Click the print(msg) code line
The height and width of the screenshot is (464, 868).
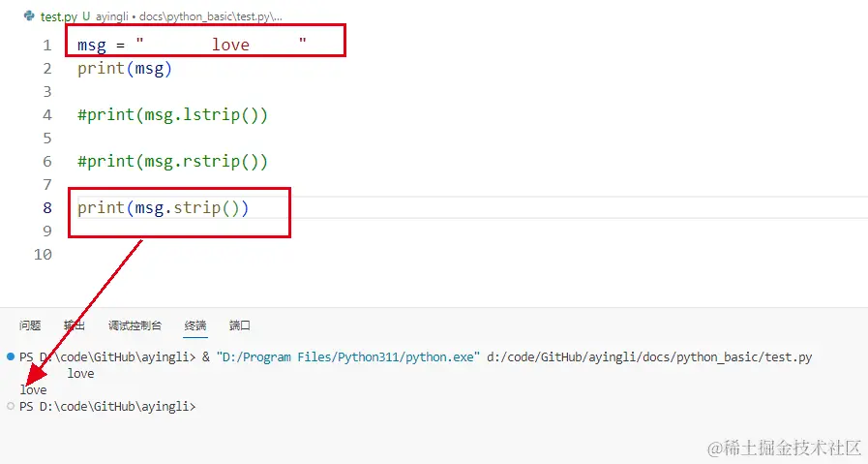125,69
